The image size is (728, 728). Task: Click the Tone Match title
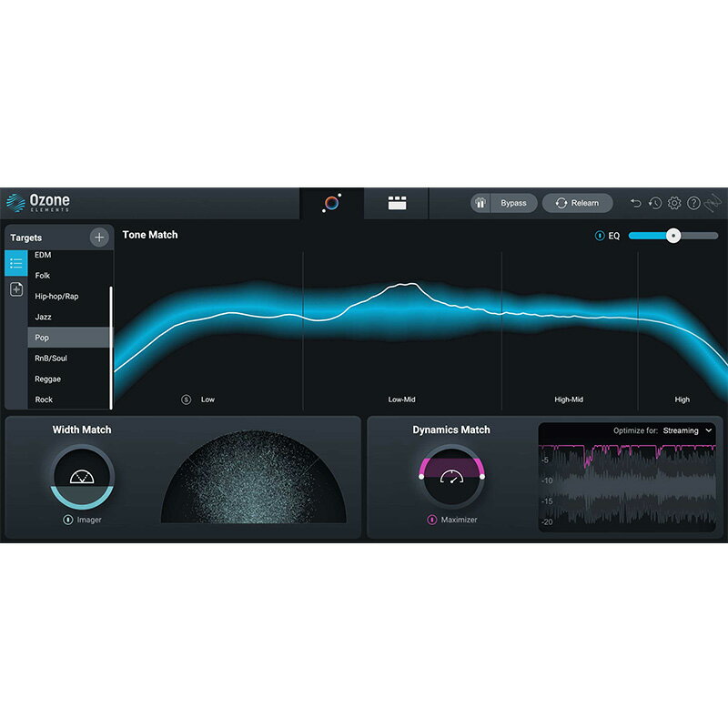click(x=150, y=235)
